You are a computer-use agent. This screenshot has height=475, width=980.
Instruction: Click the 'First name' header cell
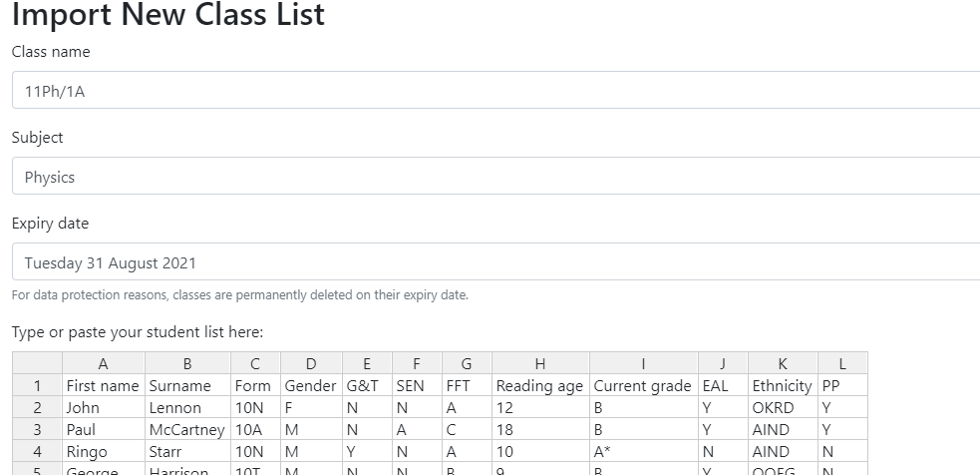(x=104, y=385)
